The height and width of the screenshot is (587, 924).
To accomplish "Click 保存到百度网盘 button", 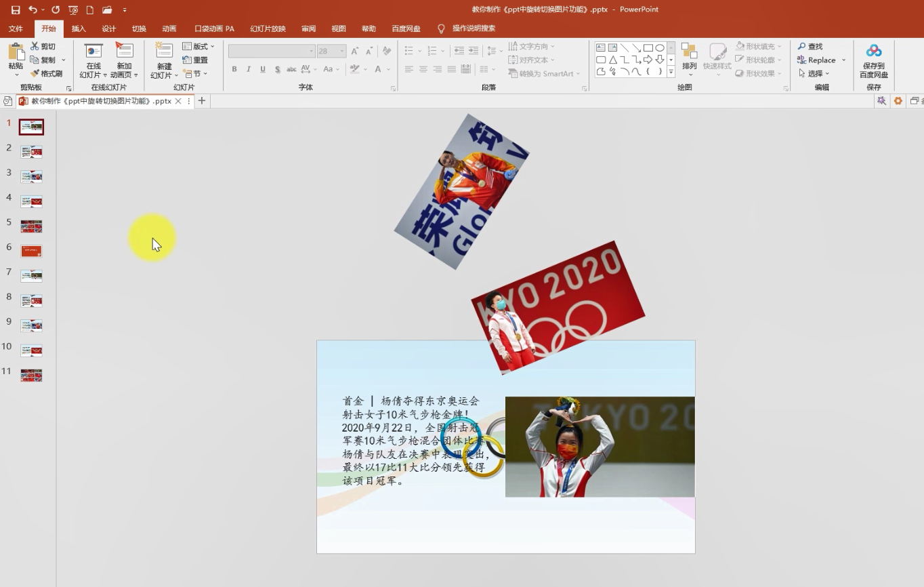I will (874, 61).
